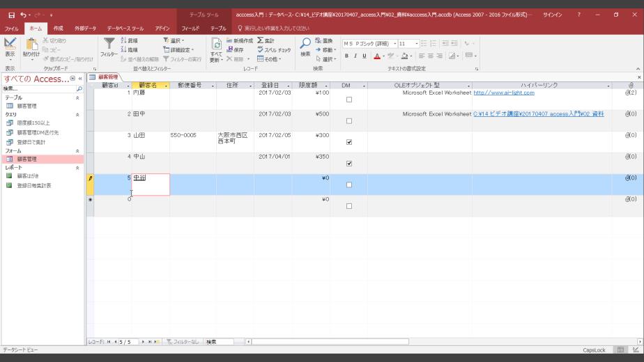This screenshot has height=362, width=644.
Task: Click the Undo arrow in title bar
Action: [x=23, y=15]
